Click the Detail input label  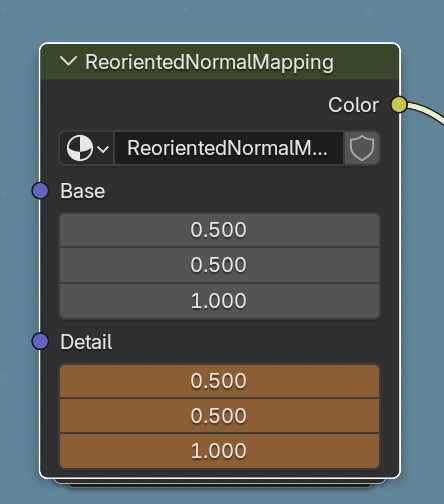86,342
